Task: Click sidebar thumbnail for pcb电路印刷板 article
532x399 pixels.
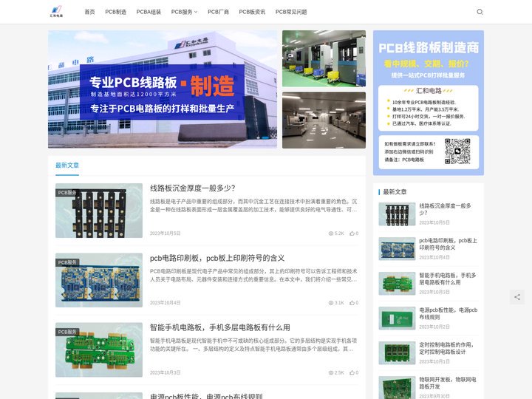Action: pyautogui.click(x=397, y=249)
